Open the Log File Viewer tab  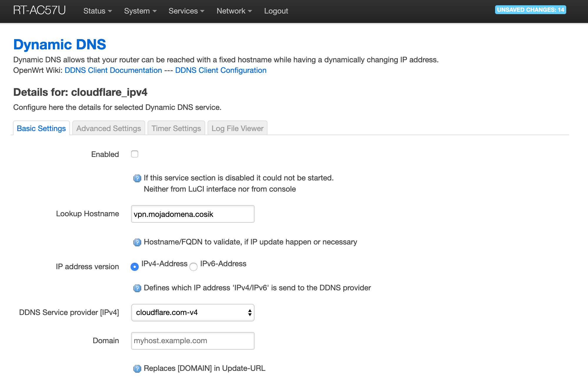click(x=237, y=128)
